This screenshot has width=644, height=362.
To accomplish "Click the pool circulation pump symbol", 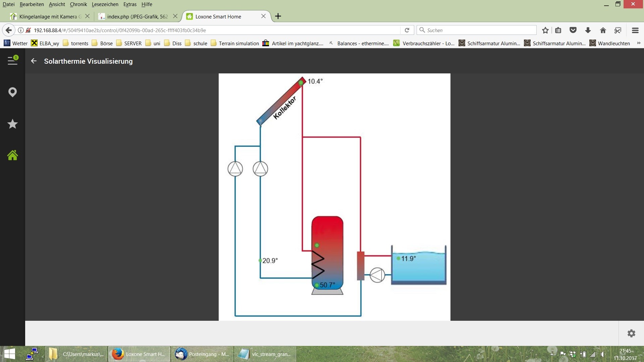I will click(377, 275).
